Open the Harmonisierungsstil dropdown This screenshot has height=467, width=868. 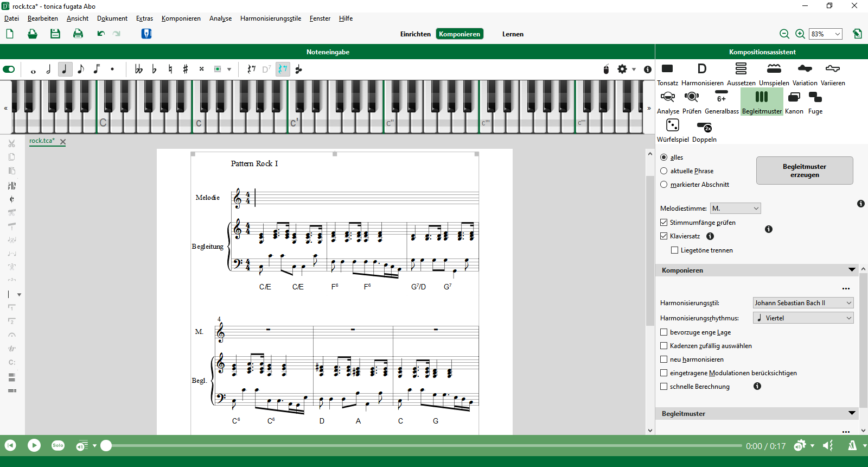[803, 303]
